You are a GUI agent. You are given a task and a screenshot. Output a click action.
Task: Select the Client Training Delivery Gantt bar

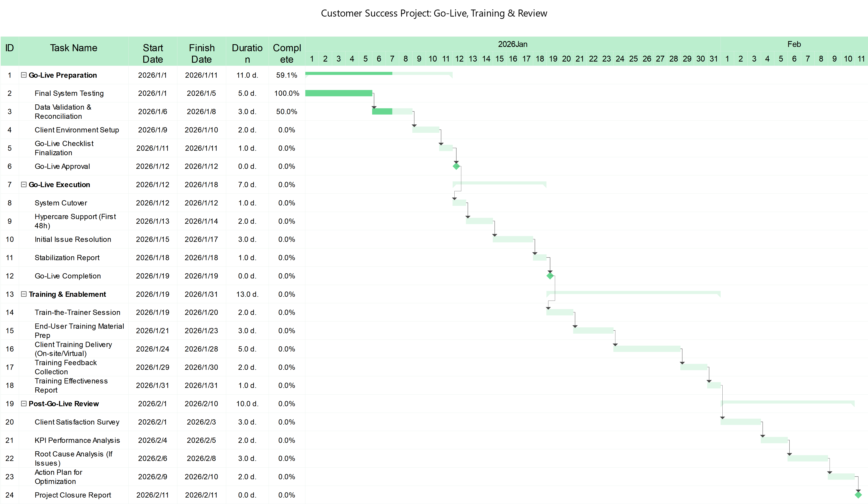647,349
